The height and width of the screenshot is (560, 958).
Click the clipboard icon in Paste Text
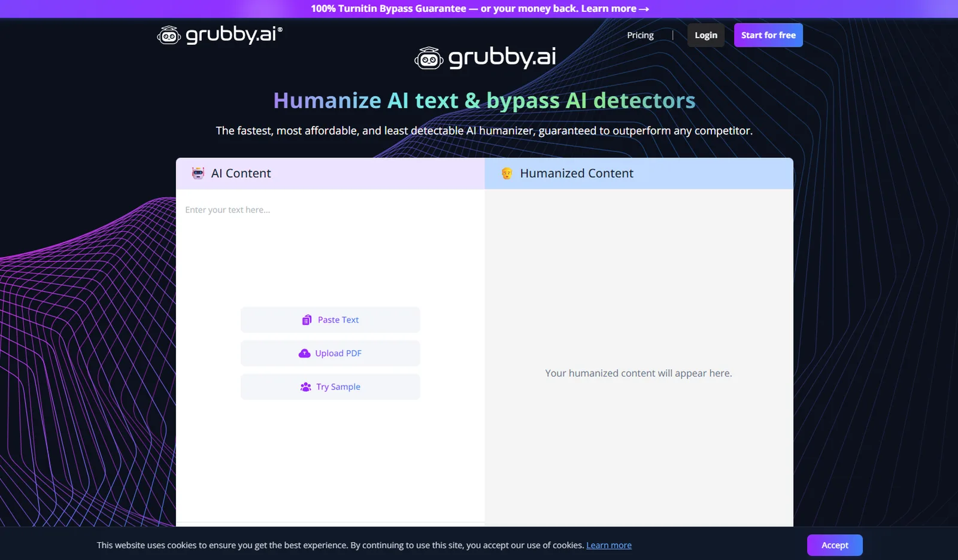(307, 320)
